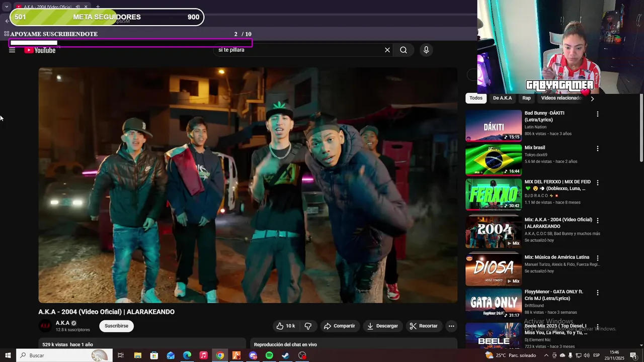
Task: Open the browser tab search dropdown
Action: point(7,7)
